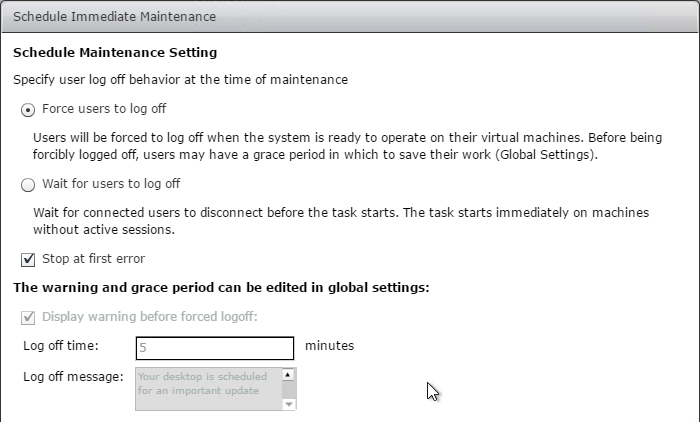Click the log off message scrollbar thumb

tap(289, 390)
